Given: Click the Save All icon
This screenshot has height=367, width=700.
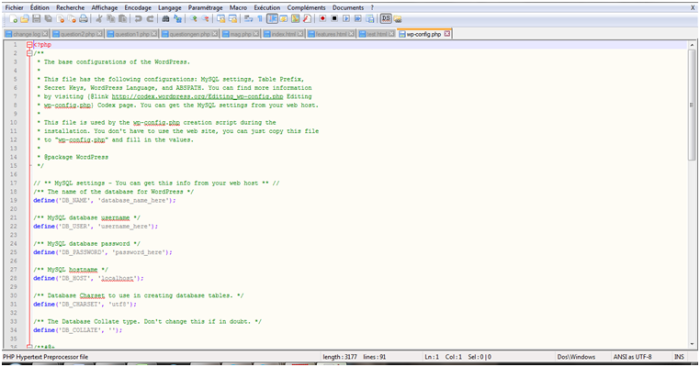Looking at the screenshot, I should [48, 19].
